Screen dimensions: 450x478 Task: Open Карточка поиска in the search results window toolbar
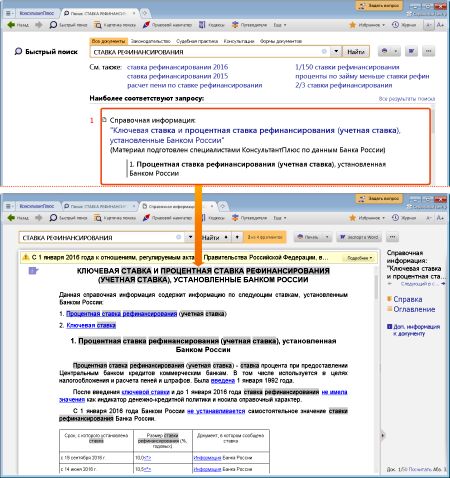point(115,25)
